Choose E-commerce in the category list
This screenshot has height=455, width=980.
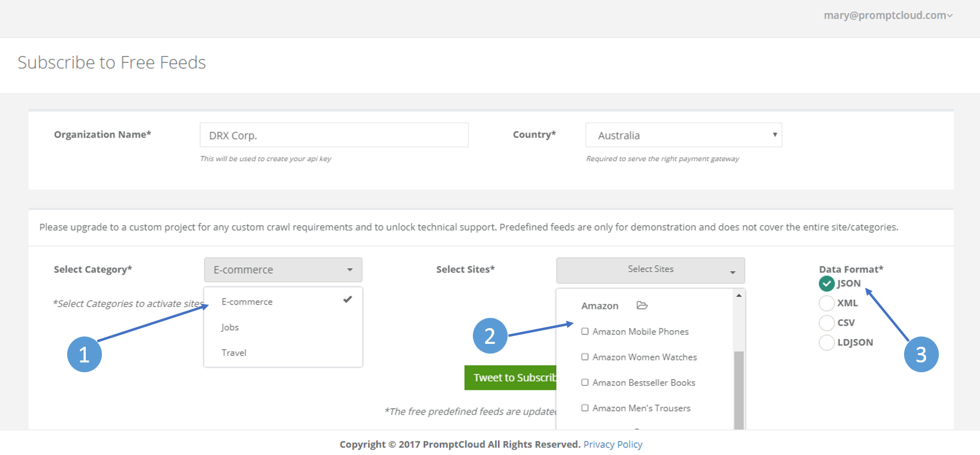(x=283, y=302)
